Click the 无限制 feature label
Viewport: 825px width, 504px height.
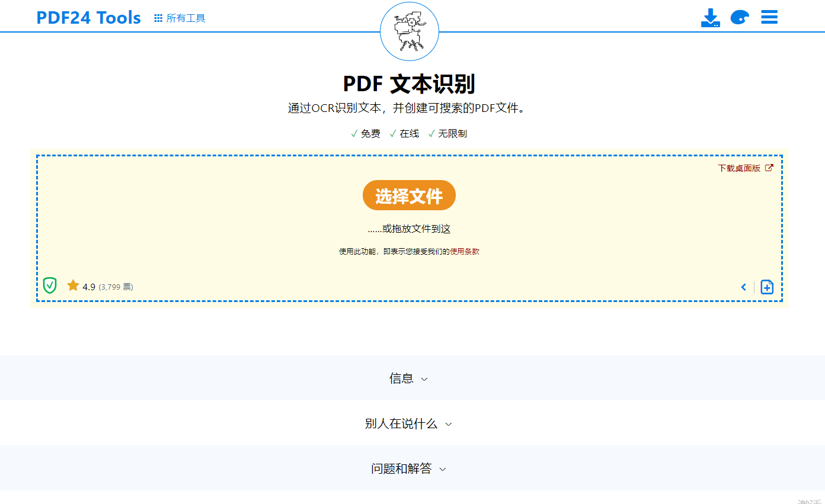452,134
